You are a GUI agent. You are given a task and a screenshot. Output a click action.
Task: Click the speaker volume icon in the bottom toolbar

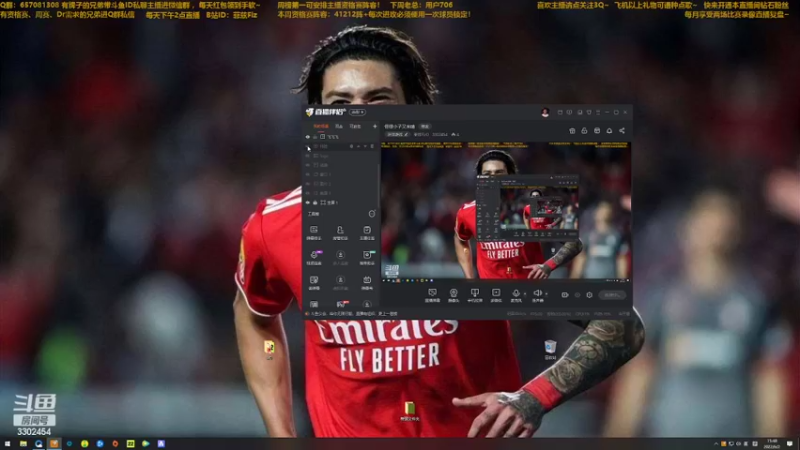(x=537, y=294)
